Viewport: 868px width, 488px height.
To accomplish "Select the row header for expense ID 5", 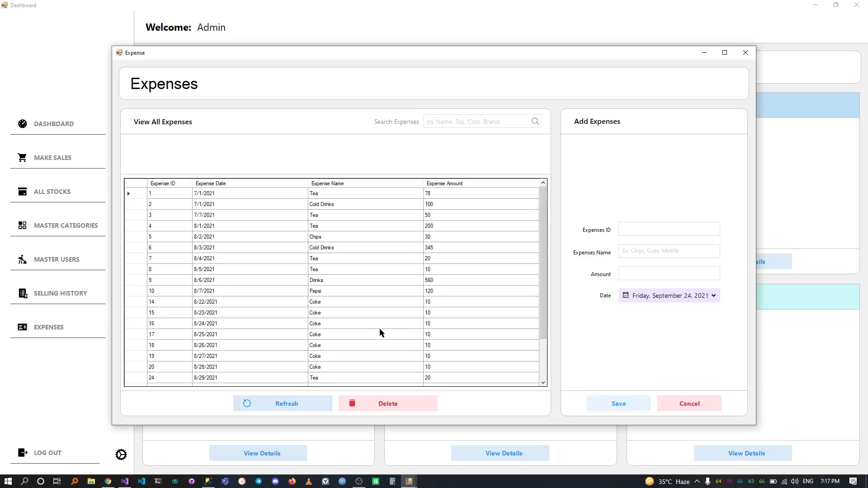I will pos(135,237).
